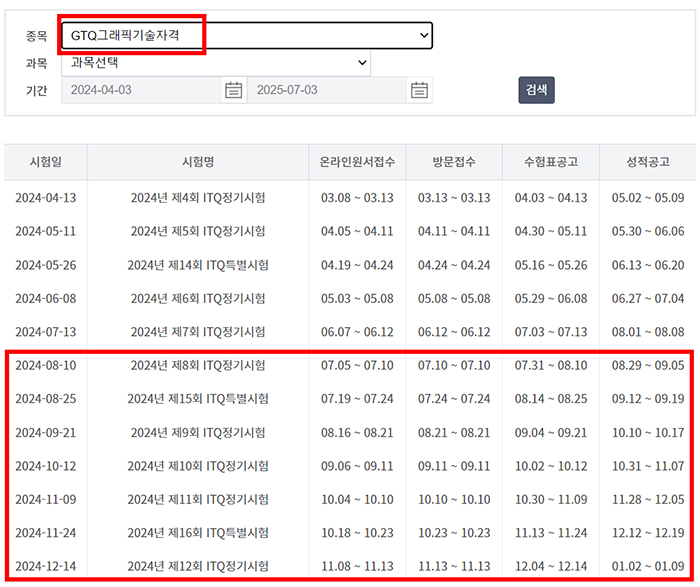Click the 방문접수 column header
The image size is (700, 587).
[x=454, y=162]
